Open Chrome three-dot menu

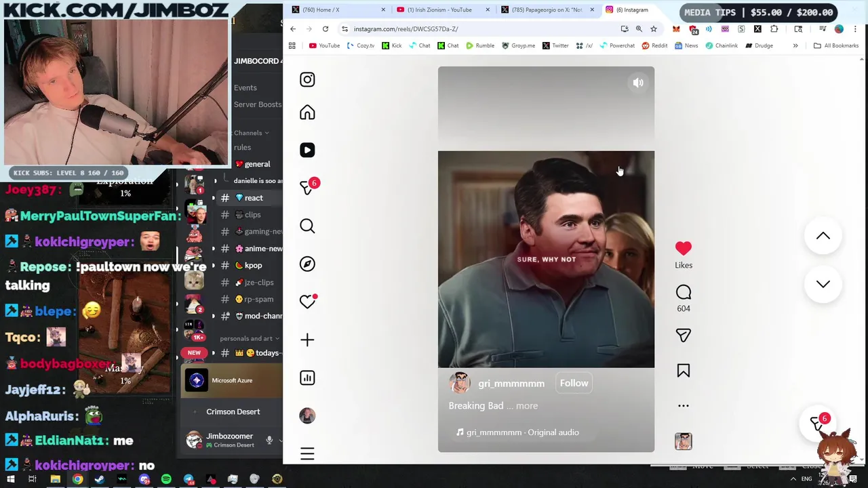point(855,28)
